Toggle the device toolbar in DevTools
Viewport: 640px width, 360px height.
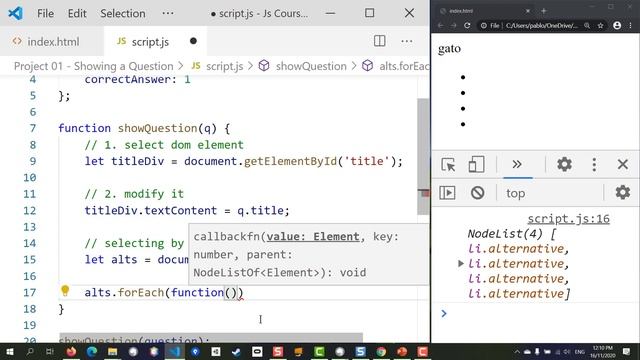[x=476, y=164]
